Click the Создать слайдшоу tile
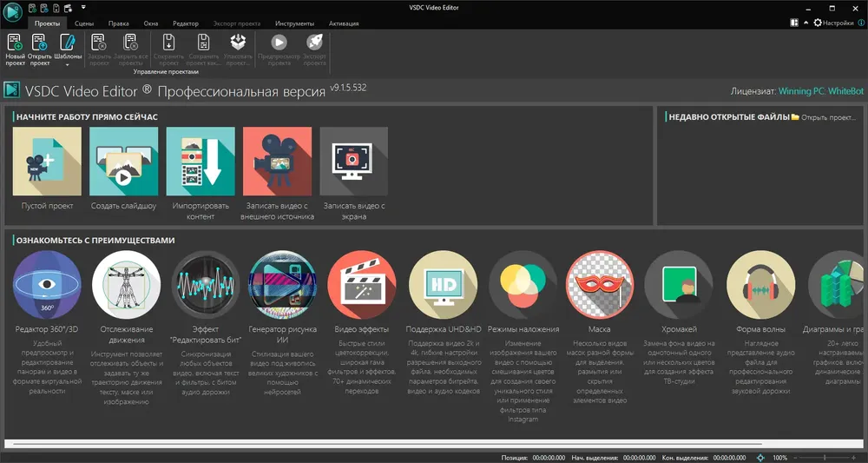This screenshot has height=463, width=868. 123,162
